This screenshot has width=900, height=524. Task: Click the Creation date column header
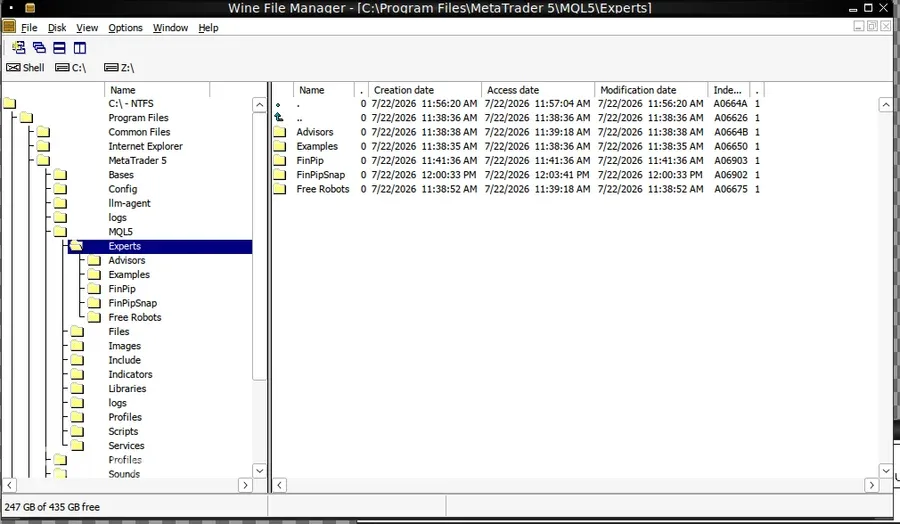(425, 90)
